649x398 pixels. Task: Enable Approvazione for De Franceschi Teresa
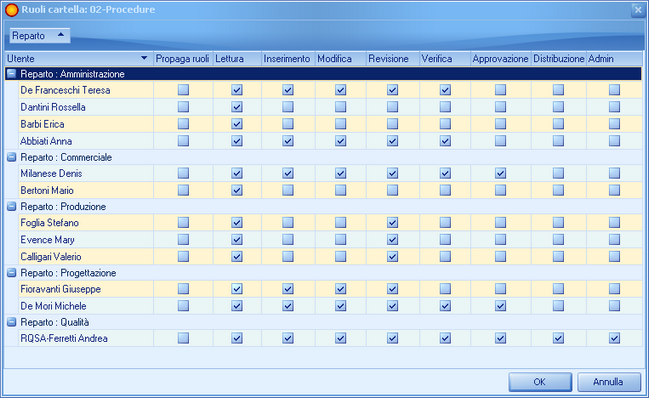(x=500, y=90)
